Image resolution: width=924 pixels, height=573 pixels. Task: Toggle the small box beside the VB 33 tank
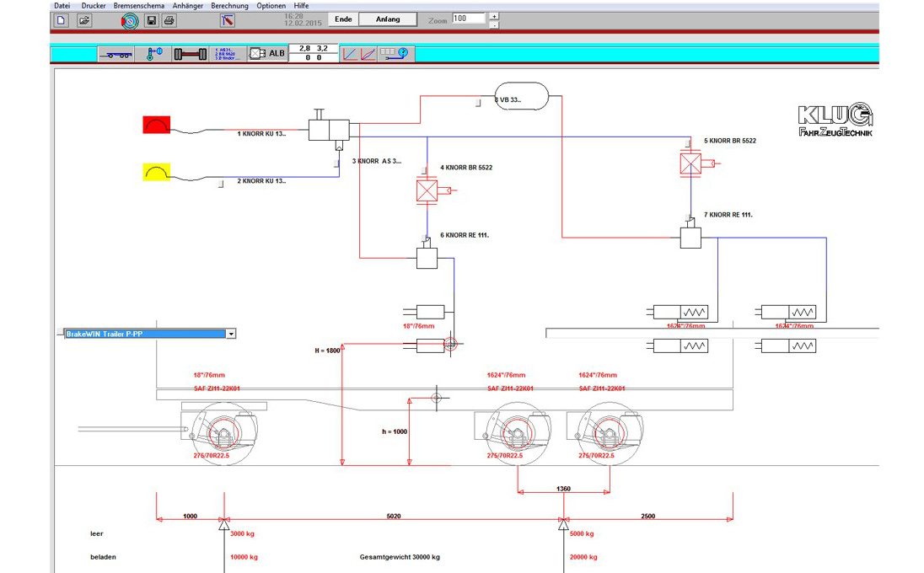tap(478, 103)
